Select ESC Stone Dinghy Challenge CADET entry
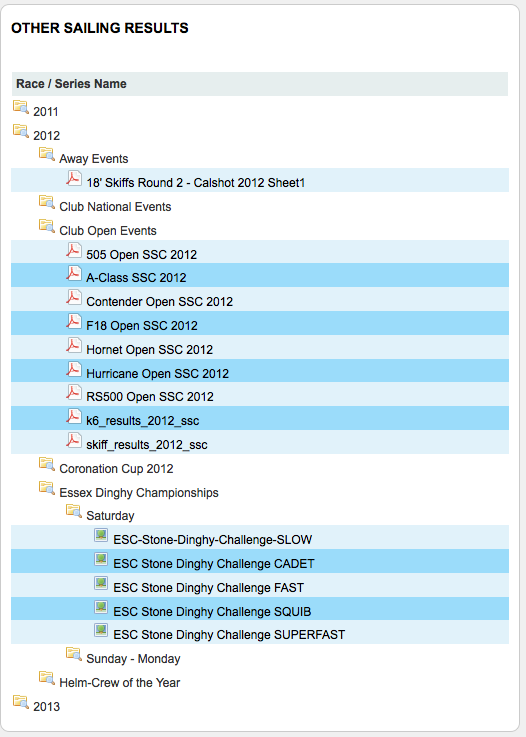 214,564
